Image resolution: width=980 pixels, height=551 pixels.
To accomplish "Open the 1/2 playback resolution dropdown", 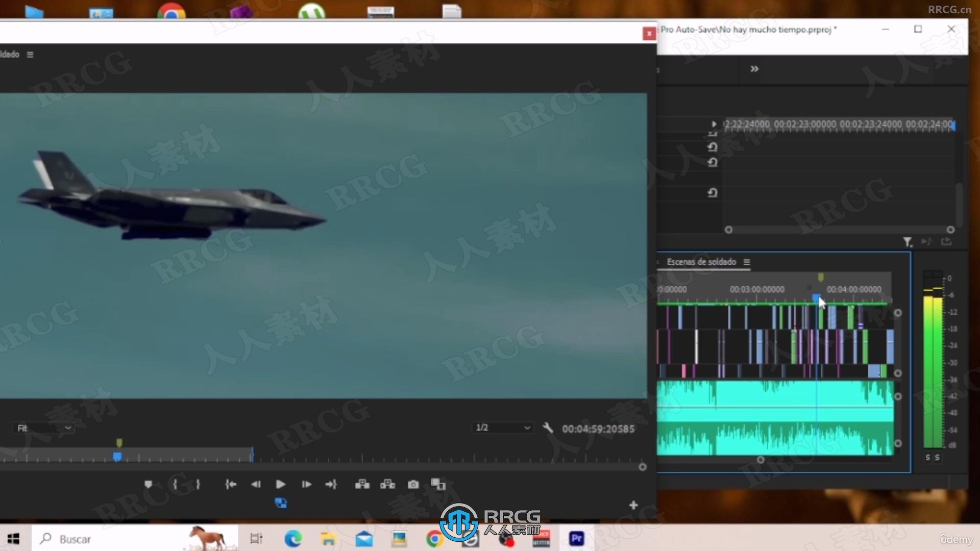I will (x=503, y=428).
